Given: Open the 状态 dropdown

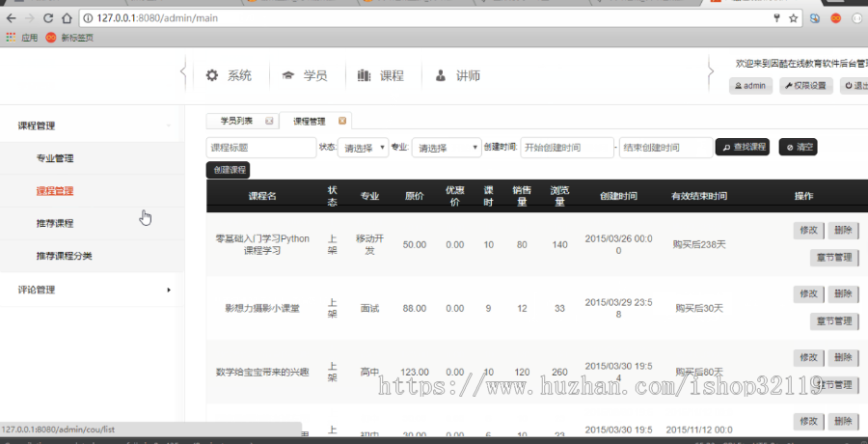Looking at the screenshot, I should click(x=364, y=148).
